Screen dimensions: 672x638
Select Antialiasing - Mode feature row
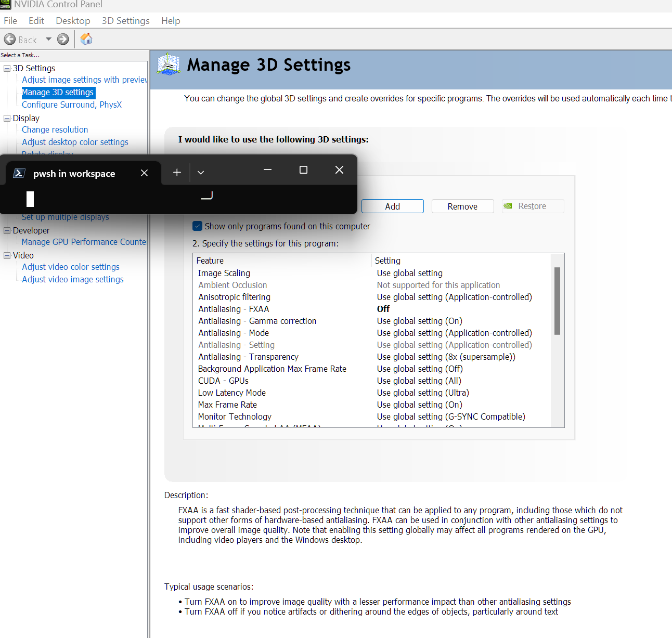click(371, 333)
